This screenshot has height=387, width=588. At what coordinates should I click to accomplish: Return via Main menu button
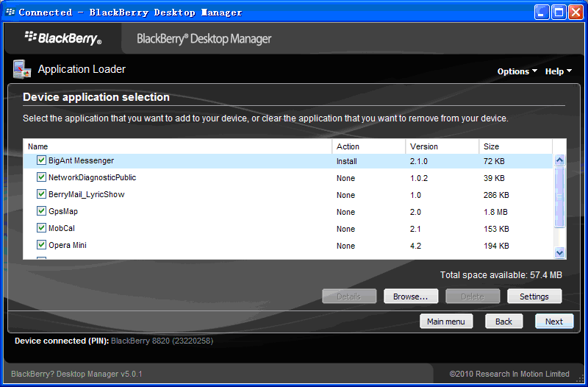[x=446, y=322]
